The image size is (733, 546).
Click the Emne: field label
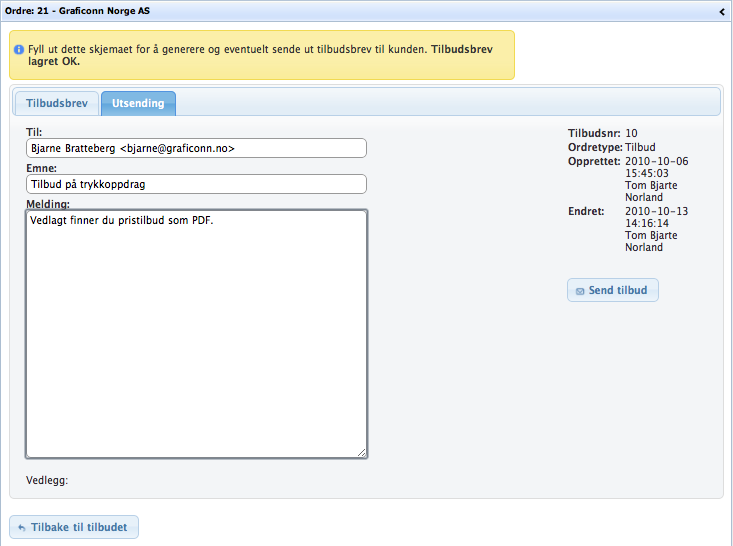[41, 168]
